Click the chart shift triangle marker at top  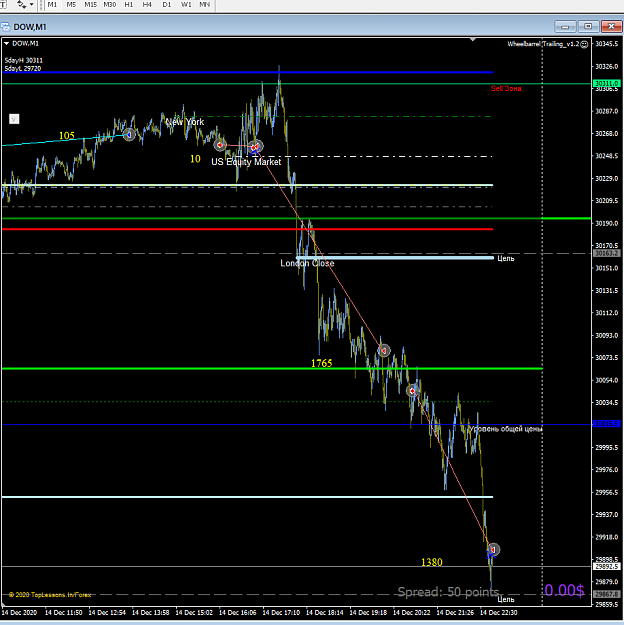(472, 39)
